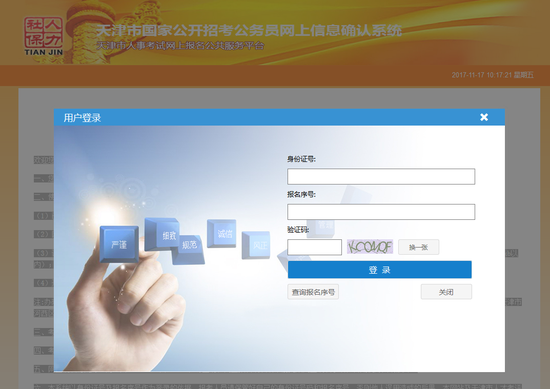
Task: Click the 换一张 button
Action: (418, 247)
